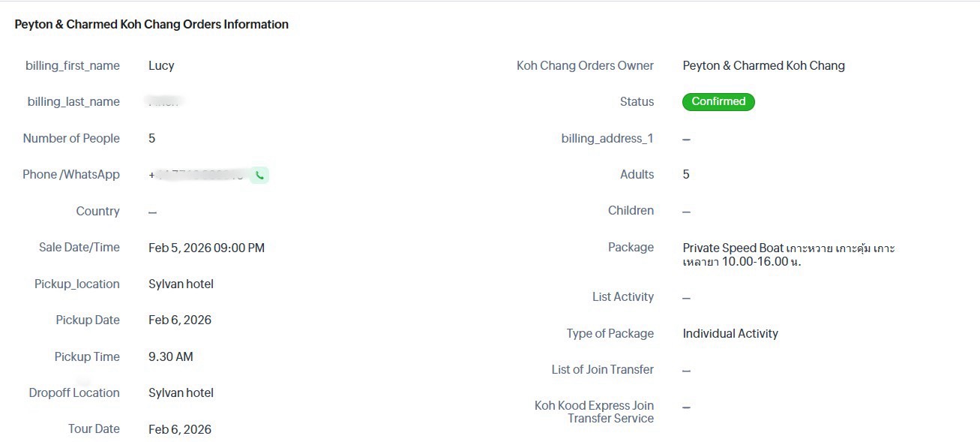Click the Confirmed status badge
This screenshot has width=980, height=442.
coord(718,102)
